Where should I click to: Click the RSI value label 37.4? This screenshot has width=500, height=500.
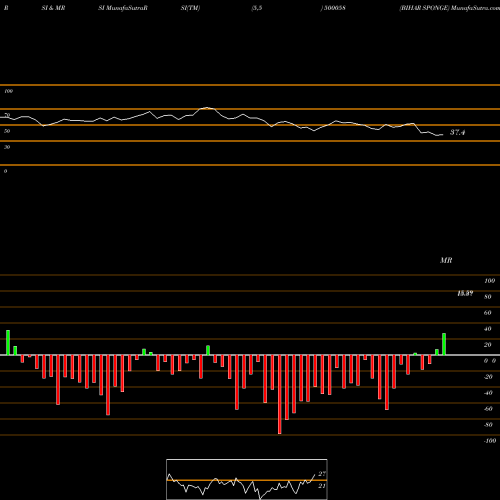tap(457, 132)
